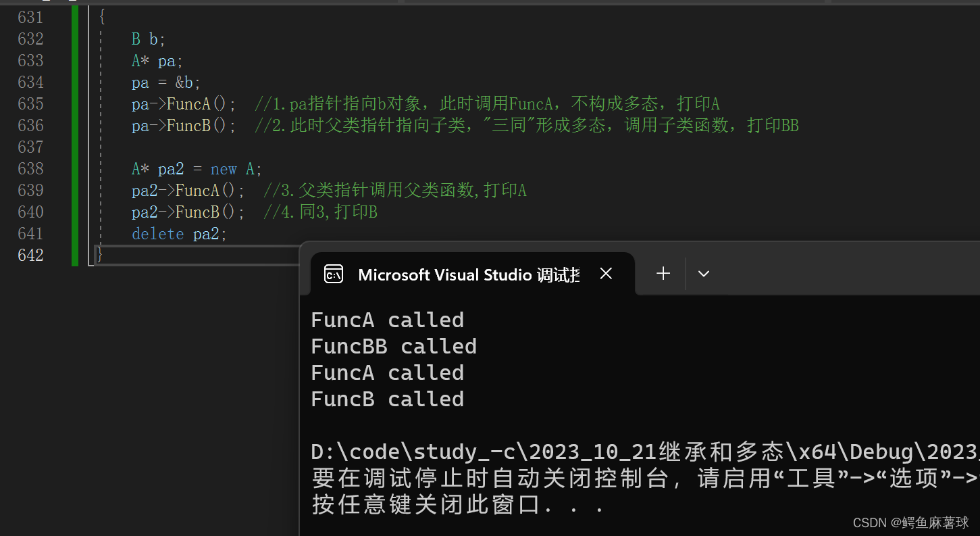Click line number 634 in gutter
Viewport: 980px width, 536px height.
(x=30, y=82)
